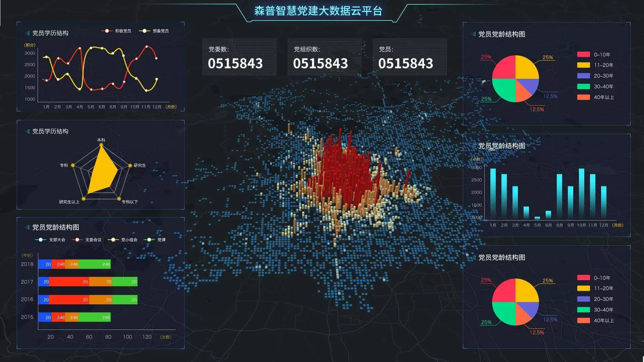The width and height of the screenshot is (644, 362).
Task: Toggle the 党课 legend entry
Action: tap(154, 240)
